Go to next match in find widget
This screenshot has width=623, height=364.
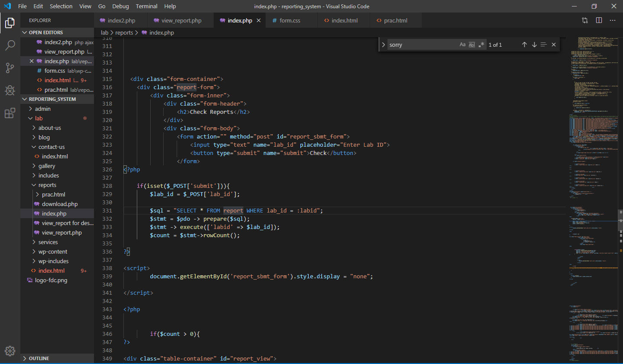(x=534, y=45)
